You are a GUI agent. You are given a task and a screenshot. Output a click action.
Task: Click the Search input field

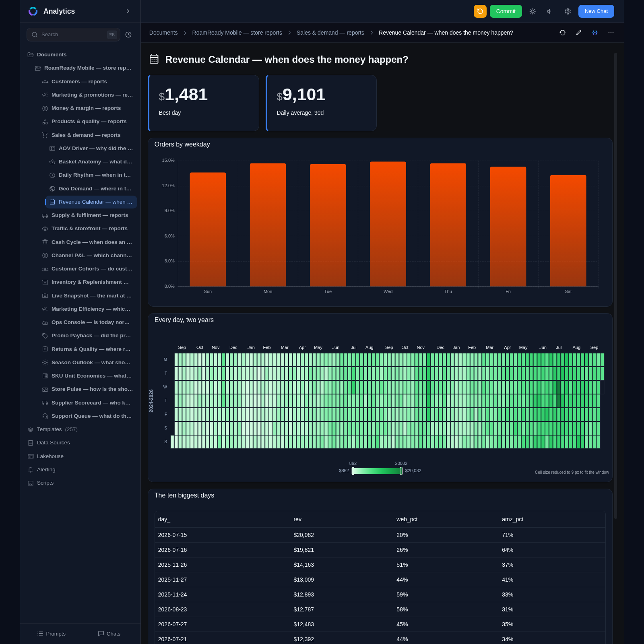73,35
